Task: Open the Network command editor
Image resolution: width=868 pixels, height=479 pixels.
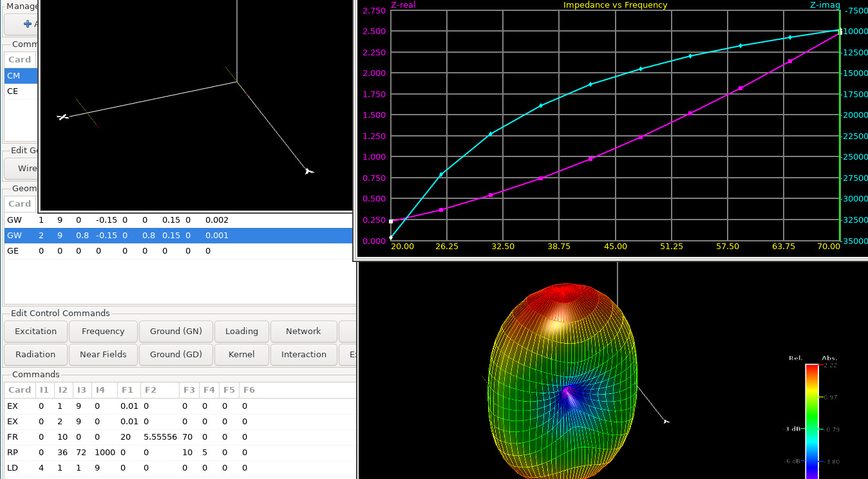Action: pyautogui.click(x=303, y=332)
